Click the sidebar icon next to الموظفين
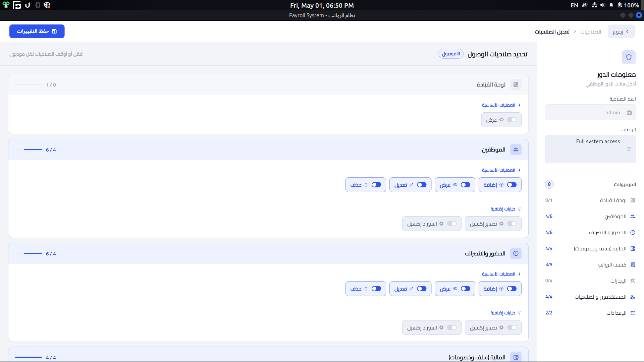 (x=633, y=217)
